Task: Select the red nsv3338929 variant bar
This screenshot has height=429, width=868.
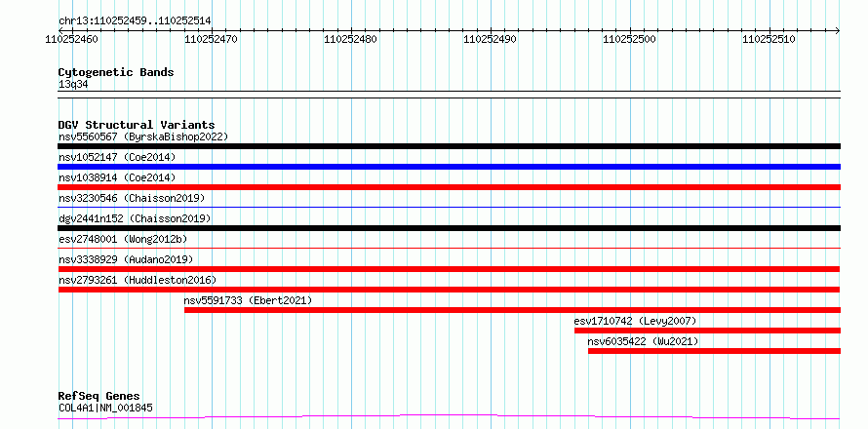Action: point(449,269)
